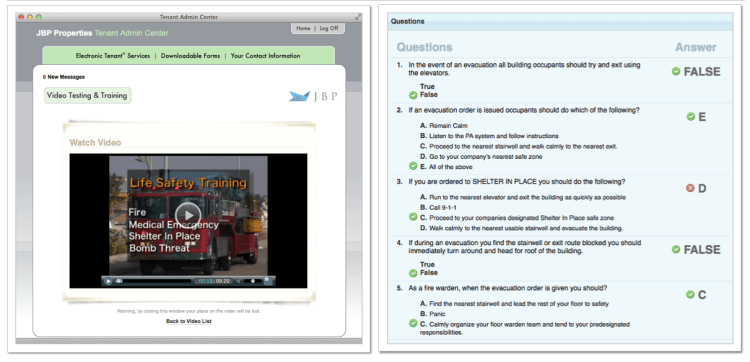Adjust the video volume slider

click(x=253, y=281)
